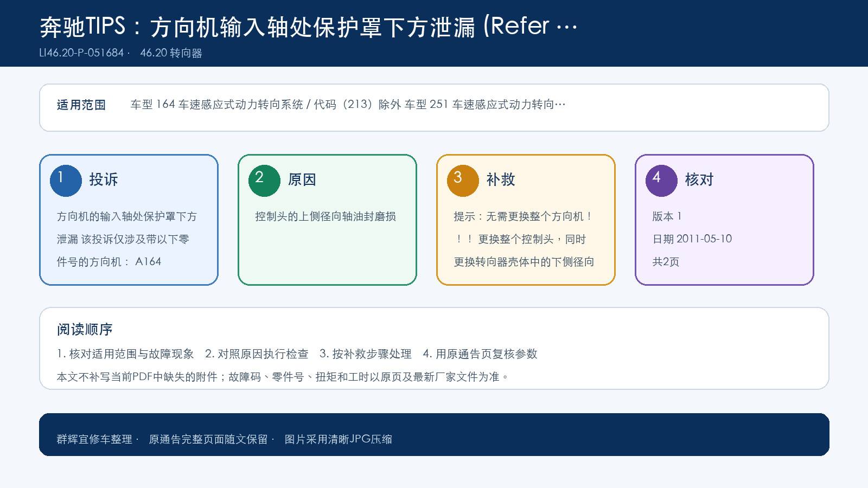Click the orange number 3 circle badge
Screen dimensions: 868x488
(463, 181)
